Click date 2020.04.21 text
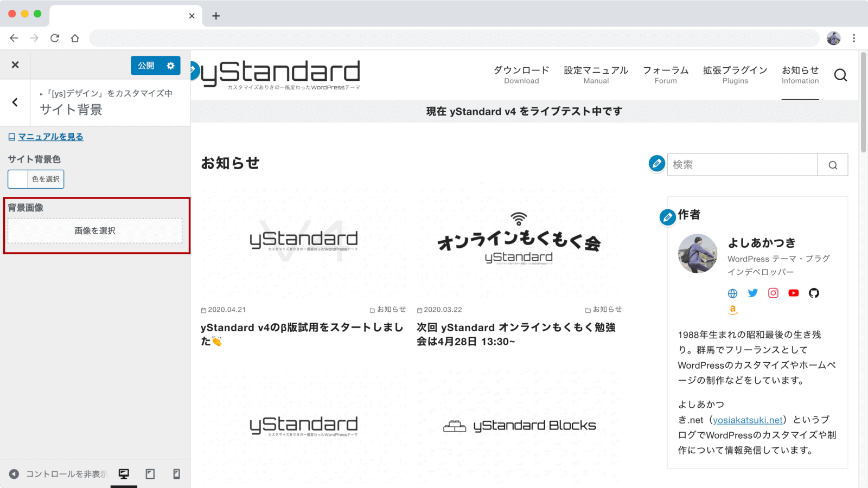The height and width of the screenshot is (488, 868). click(x=227, y=310)
